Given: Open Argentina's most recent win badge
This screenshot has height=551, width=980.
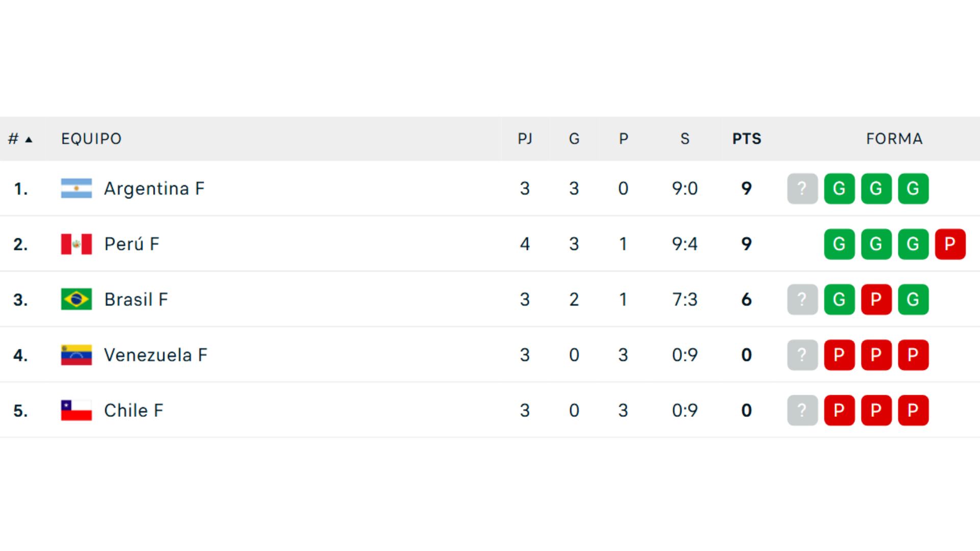Looking at the screenshot, I should (913, 189).
